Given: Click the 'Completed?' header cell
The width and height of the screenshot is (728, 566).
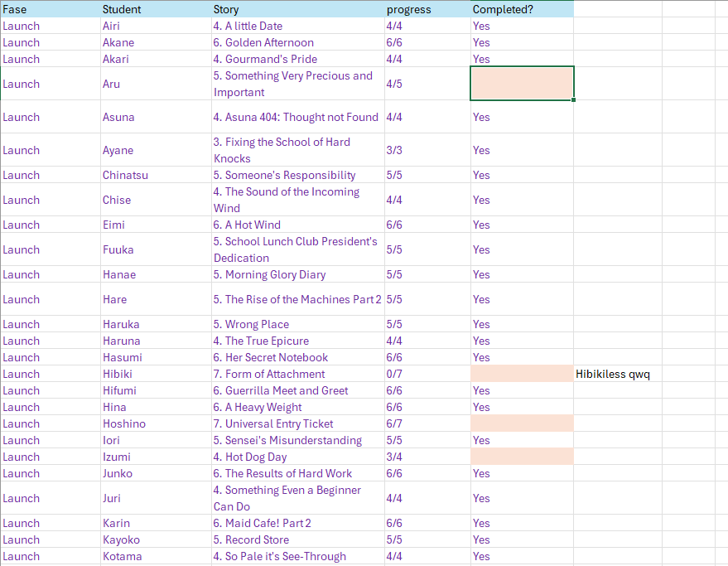Looking at the screenshot, I should coord(522,9).
